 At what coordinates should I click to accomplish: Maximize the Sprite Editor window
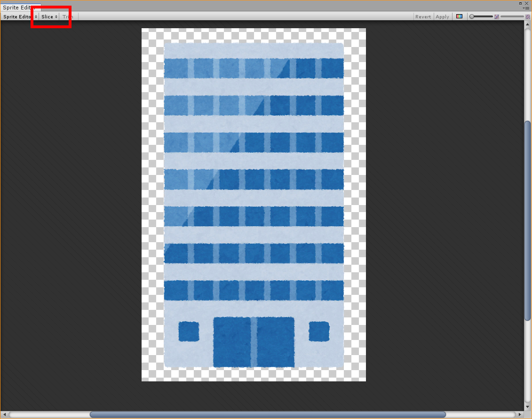coord(520,3)
